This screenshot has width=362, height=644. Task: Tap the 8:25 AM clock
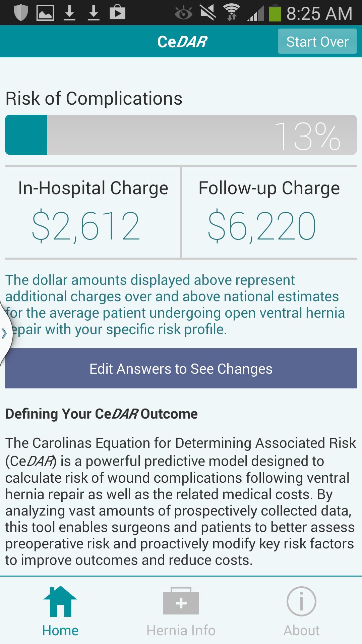coord(319,13)
